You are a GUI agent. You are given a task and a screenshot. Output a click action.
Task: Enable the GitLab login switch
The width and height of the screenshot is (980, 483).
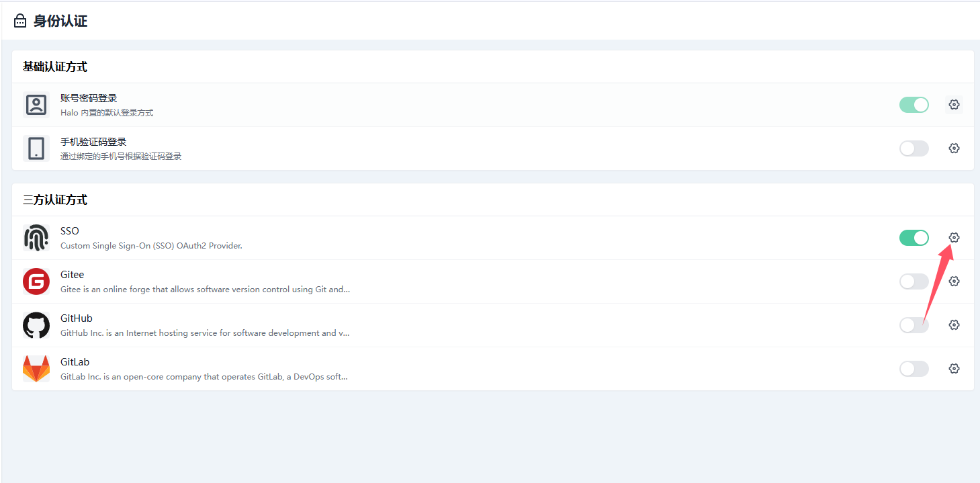[914, 369]
